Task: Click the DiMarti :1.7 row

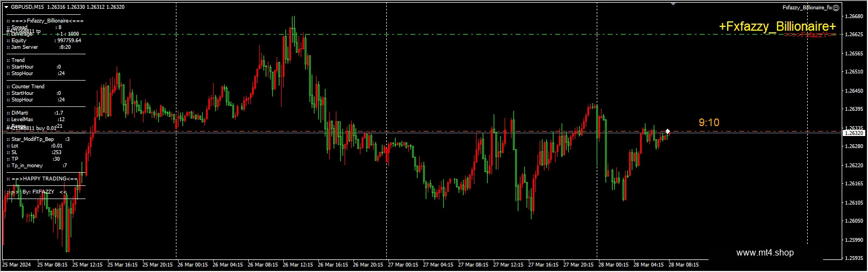Action: [35, 113]
